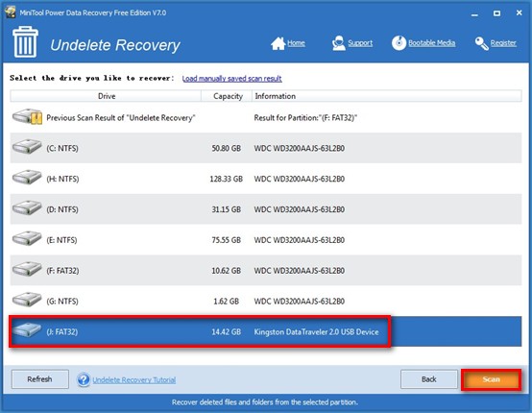Select the (D: NTFS) drive label
532x413 pixels.
pyautogui.click(x=62, y=209)
